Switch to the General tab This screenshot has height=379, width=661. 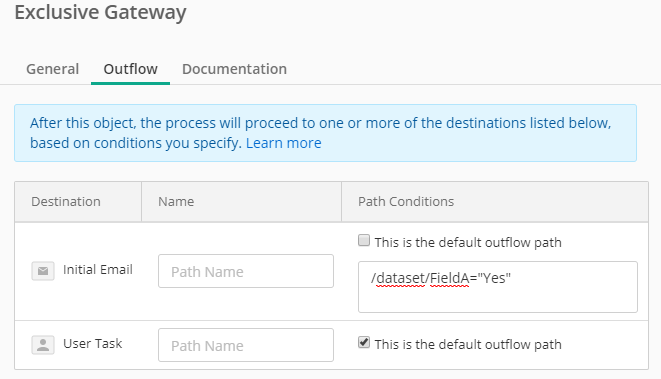pos(53,69)
